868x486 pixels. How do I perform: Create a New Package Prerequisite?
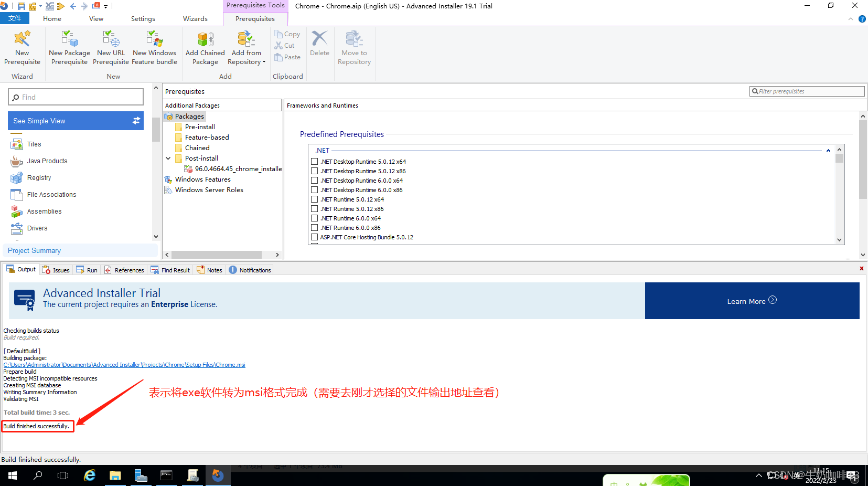point(69,47)
